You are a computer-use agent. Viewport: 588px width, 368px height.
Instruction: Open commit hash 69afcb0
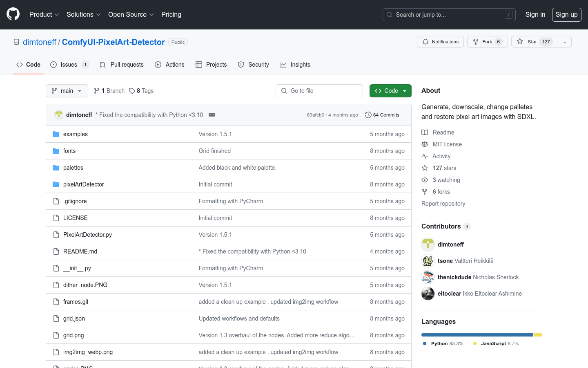click(315, 115)
